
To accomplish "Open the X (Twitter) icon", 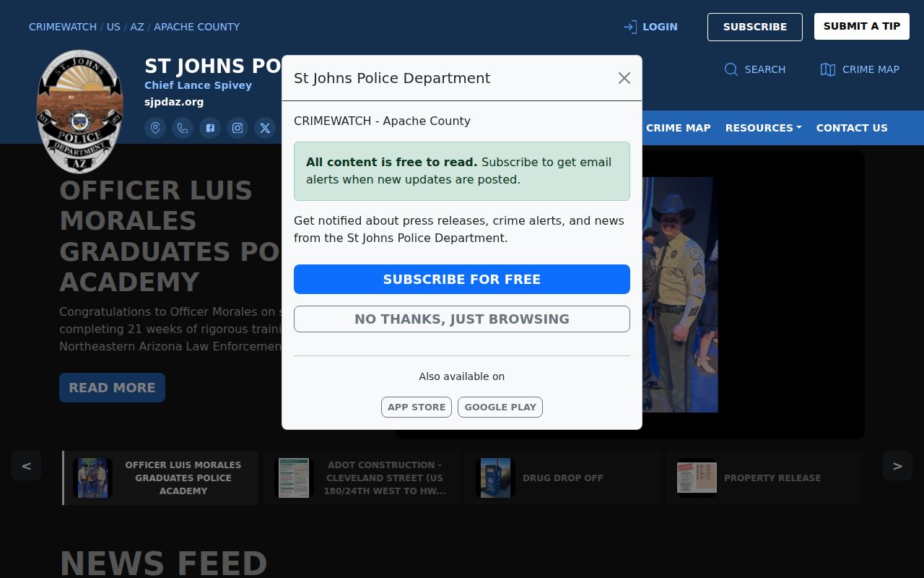I will [265, 128].
